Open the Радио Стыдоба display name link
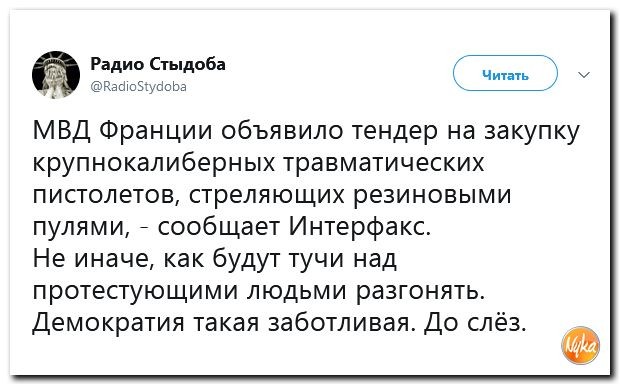This screenshot has height=386, width=621. (x=158, y=64)
